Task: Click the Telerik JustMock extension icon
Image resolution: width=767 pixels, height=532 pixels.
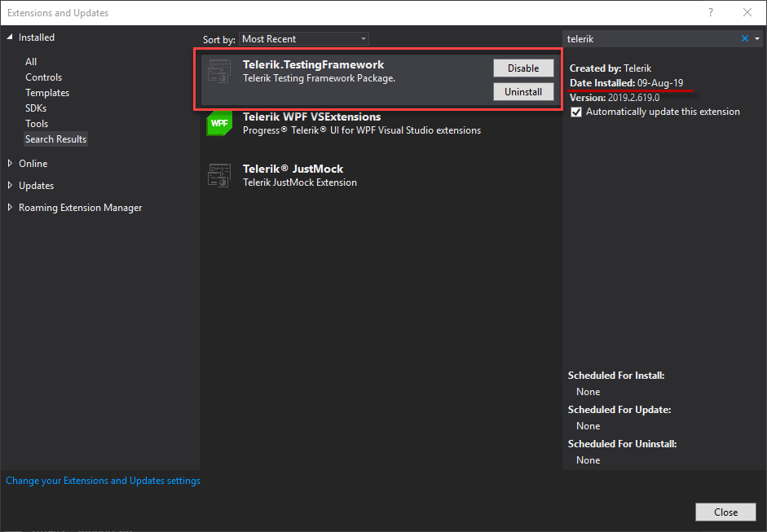Action: [218, 175]
